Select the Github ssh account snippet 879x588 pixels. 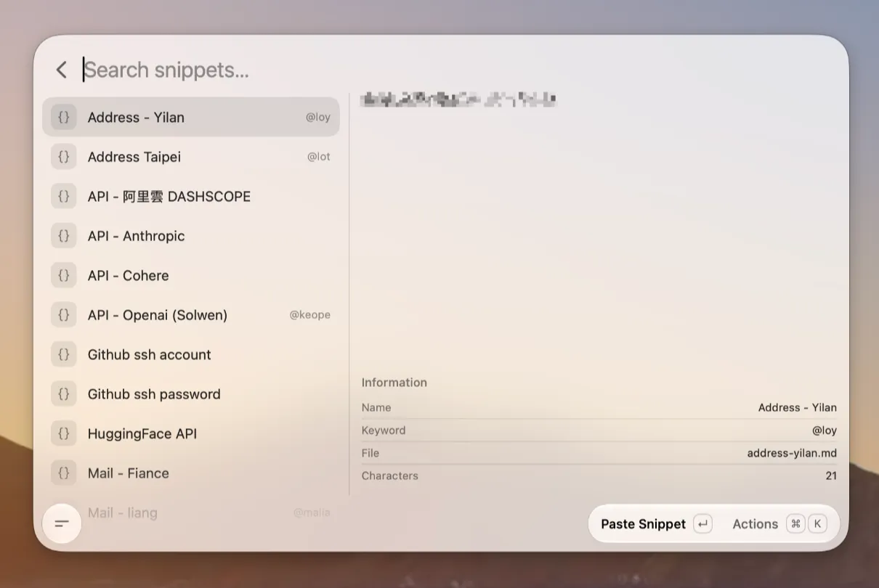(191, 354)
